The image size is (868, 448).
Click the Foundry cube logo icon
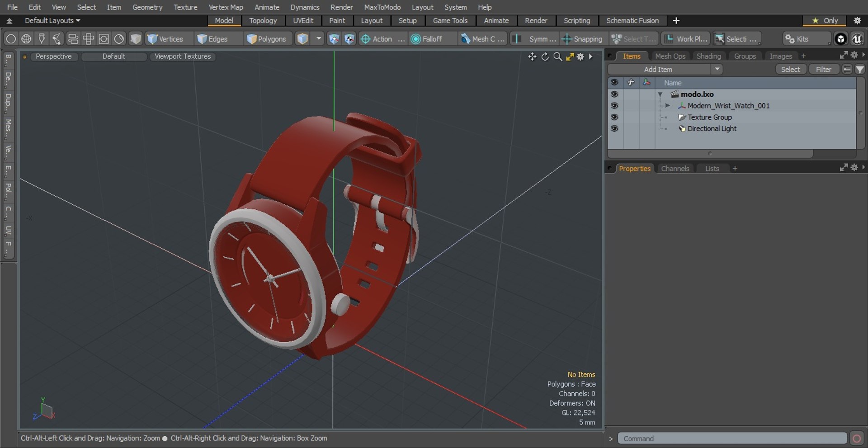(x=840, y=39)
